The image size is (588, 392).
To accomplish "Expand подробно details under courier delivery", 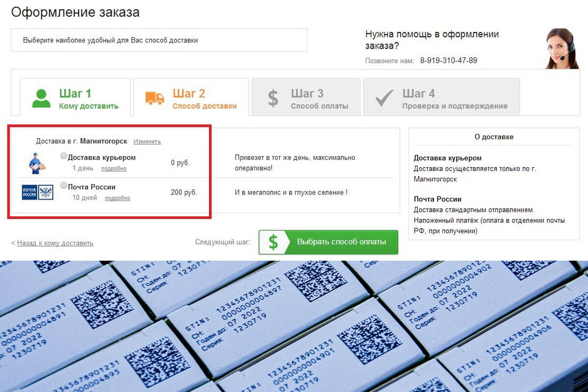I will point(114,169).
